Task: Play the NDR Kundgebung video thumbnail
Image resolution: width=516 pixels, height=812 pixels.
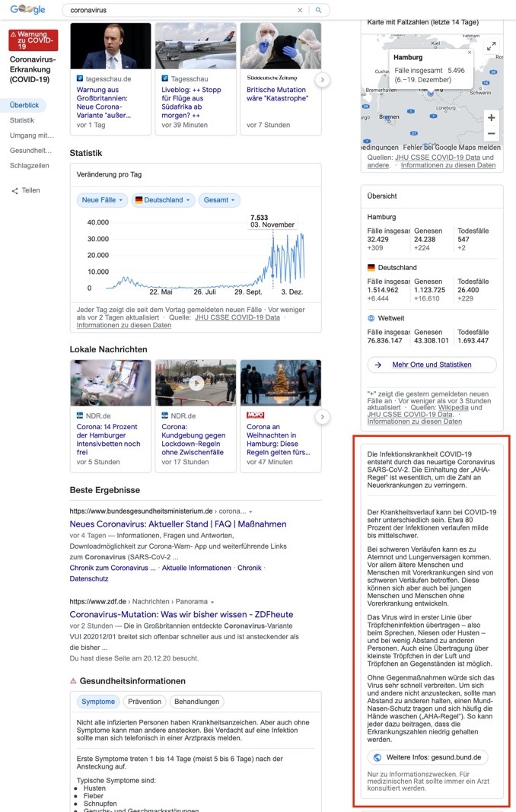Action: click(x=196, y=383)
